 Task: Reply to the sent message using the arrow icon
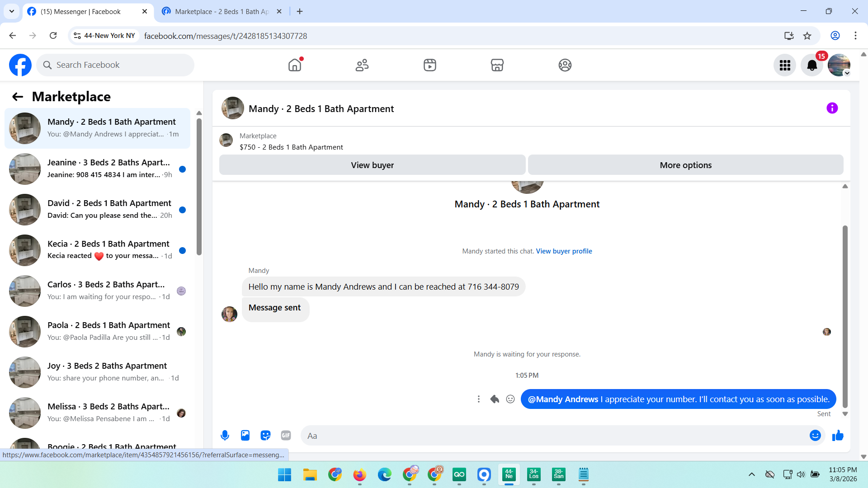point(495,399)
